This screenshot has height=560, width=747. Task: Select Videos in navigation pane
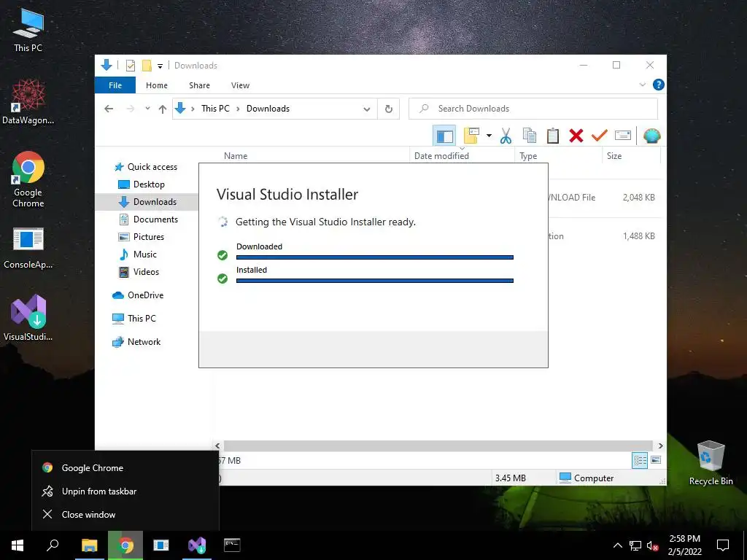point(146,272)
